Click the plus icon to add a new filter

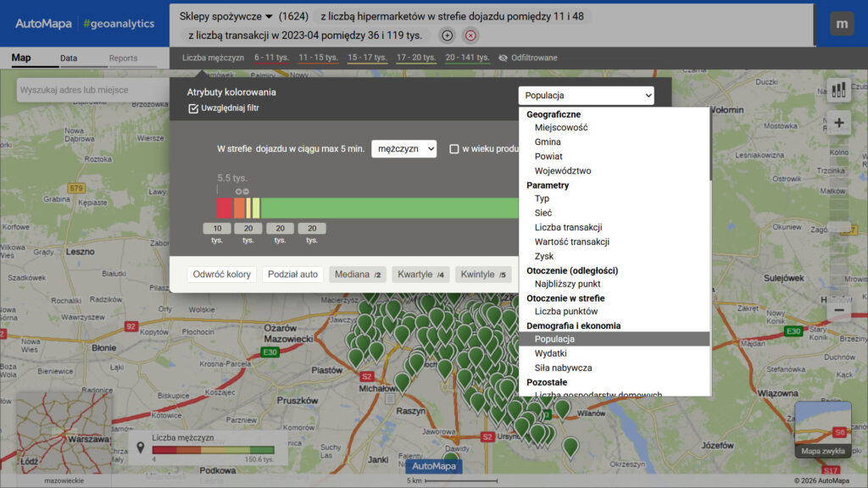[447, 36]
